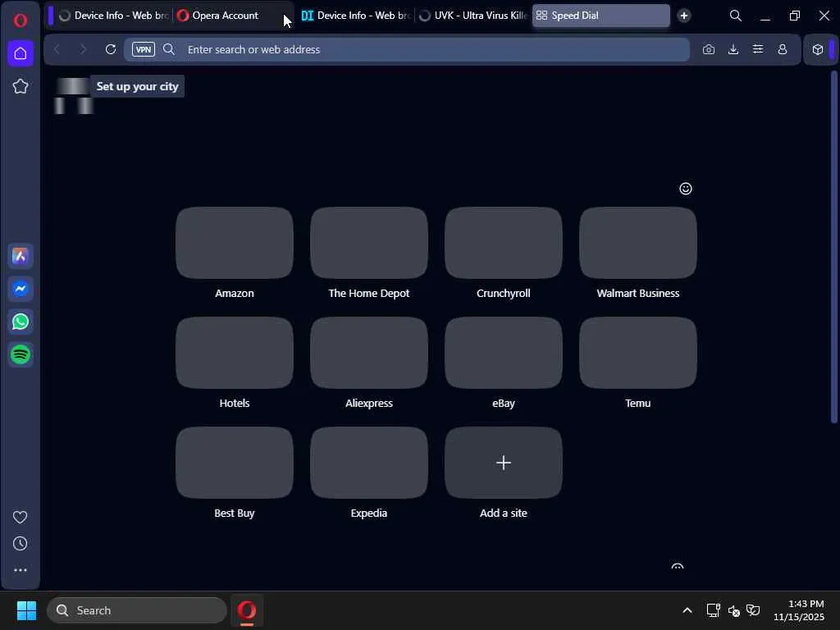
Task: Open the Expedia speed dial tile
Action: coord(368,463)
